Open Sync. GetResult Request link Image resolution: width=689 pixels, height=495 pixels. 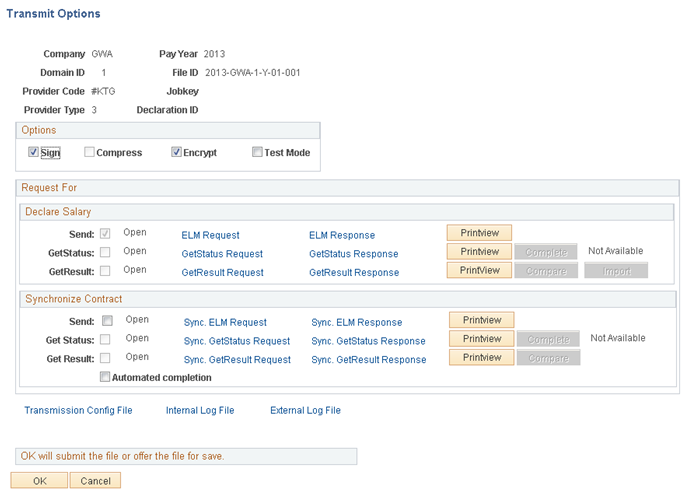237,360
